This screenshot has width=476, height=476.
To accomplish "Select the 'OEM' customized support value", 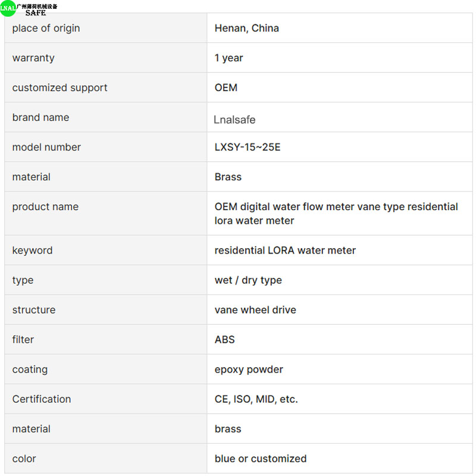I will [x=226, y=87].
